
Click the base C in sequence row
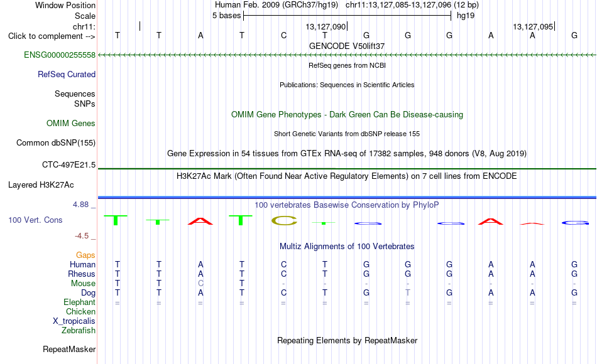point(283,36)
